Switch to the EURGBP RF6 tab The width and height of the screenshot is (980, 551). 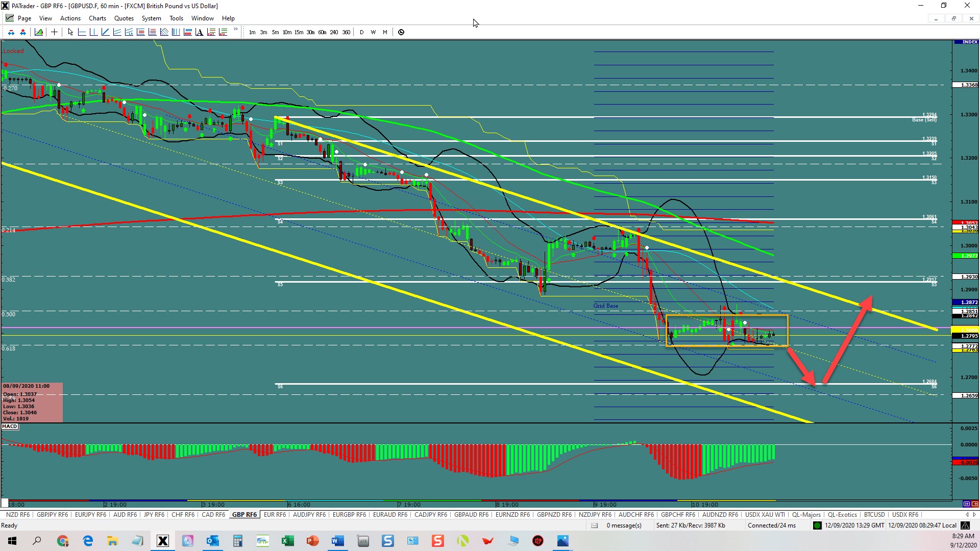click(x=349, y=515)
